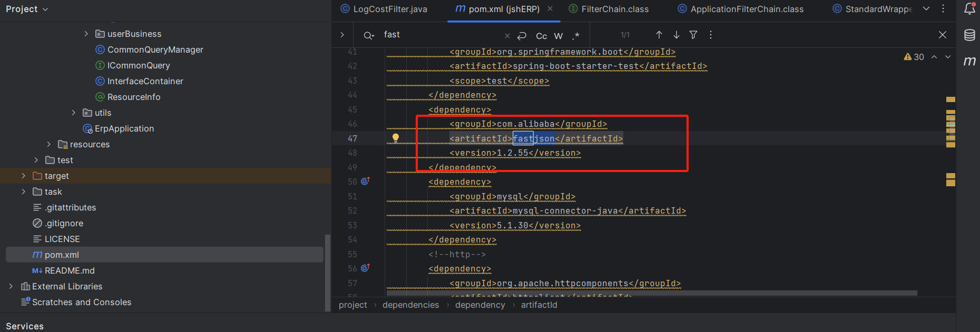980x332 pixels.
Task: Close the find bar
Action: 943,35
